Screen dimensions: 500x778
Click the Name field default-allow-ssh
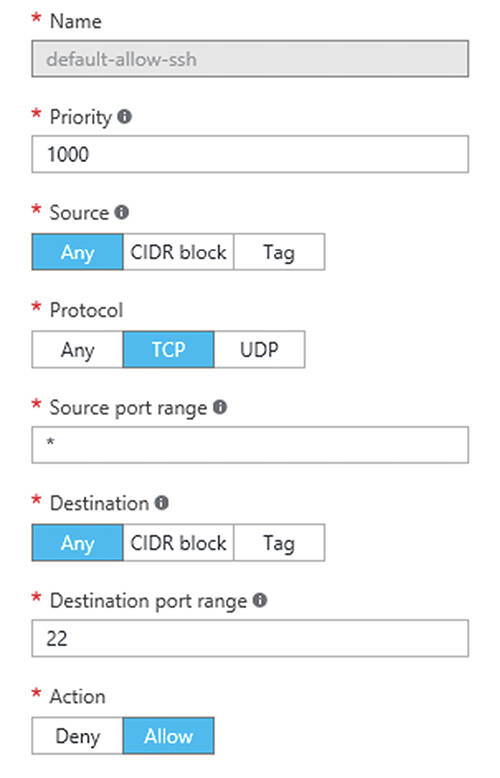[x=250, y=59]
